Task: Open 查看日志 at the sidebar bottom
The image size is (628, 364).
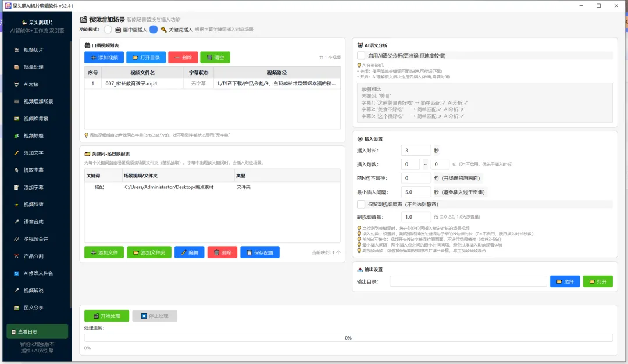Action: click(37, 331)
